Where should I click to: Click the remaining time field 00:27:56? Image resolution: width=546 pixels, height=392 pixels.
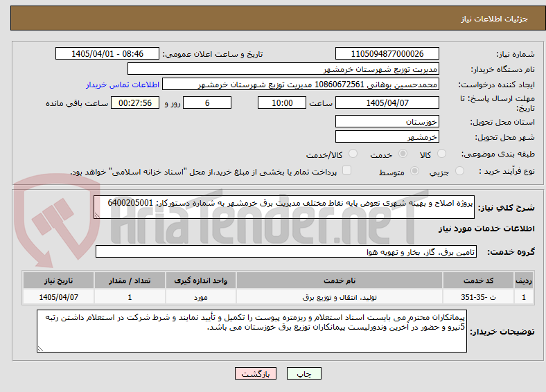135,103
